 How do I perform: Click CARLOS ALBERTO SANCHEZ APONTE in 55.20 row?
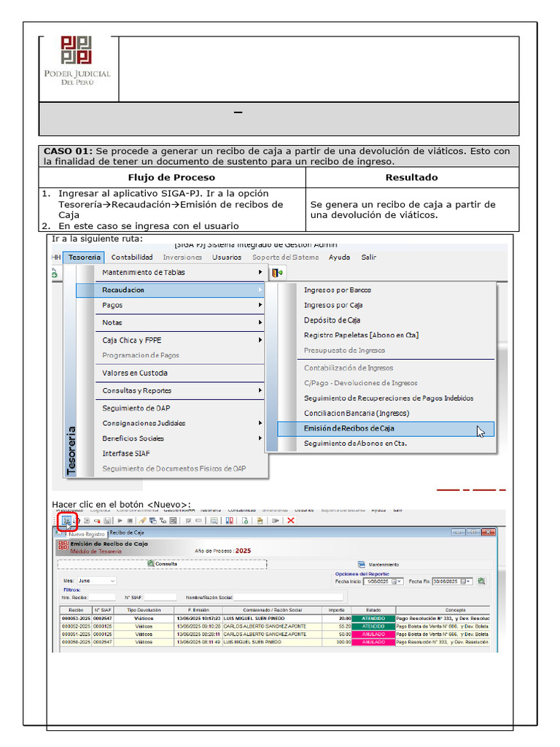point(265,627)
